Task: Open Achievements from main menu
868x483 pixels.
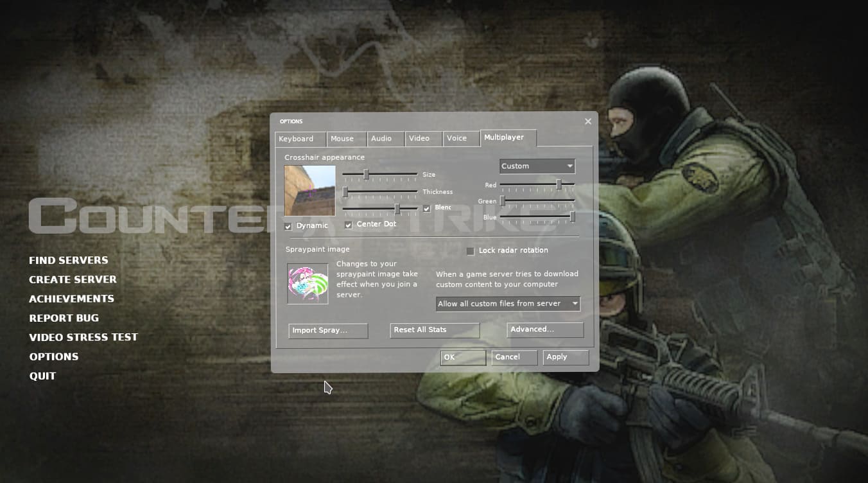Action: click(x=72, y=299)
